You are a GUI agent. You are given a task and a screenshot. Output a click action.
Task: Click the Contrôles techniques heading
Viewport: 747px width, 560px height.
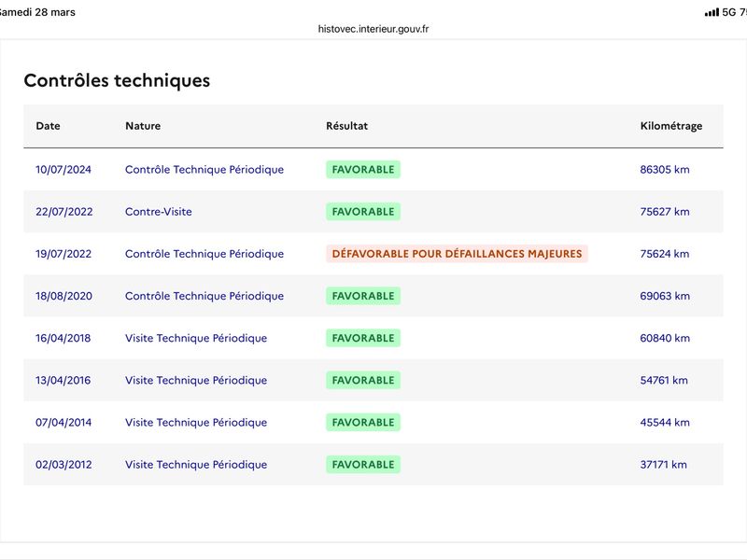point(117,80)
